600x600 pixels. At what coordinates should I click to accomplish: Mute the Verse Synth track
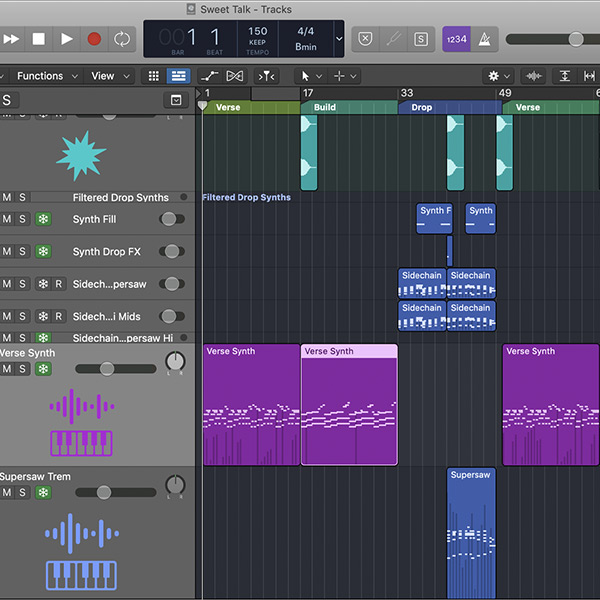point(6,369)
